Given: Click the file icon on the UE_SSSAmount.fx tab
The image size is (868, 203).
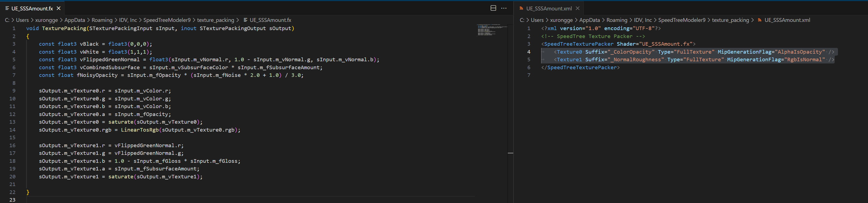Looking at the screenshot, I should (x=7, y=8).
